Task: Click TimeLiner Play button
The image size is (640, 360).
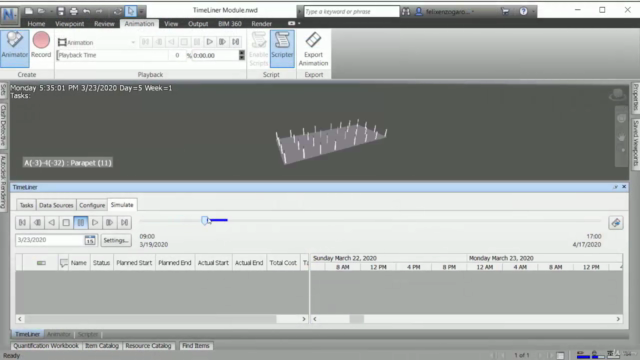Action: [95, 222]
